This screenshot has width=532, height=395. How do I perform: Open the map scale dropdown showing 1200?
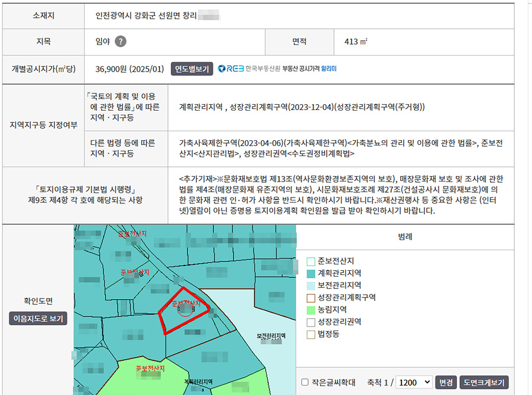[x=414, y=382]
